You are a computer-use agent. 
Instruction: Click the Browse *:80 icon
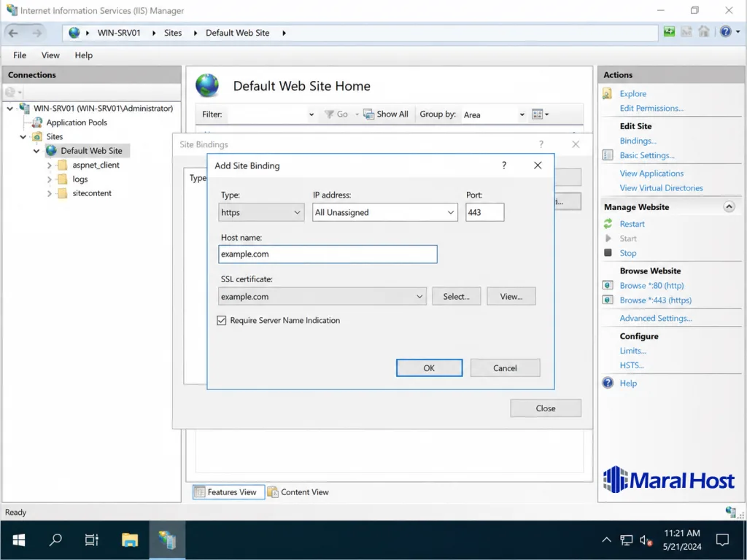point(608,286)
